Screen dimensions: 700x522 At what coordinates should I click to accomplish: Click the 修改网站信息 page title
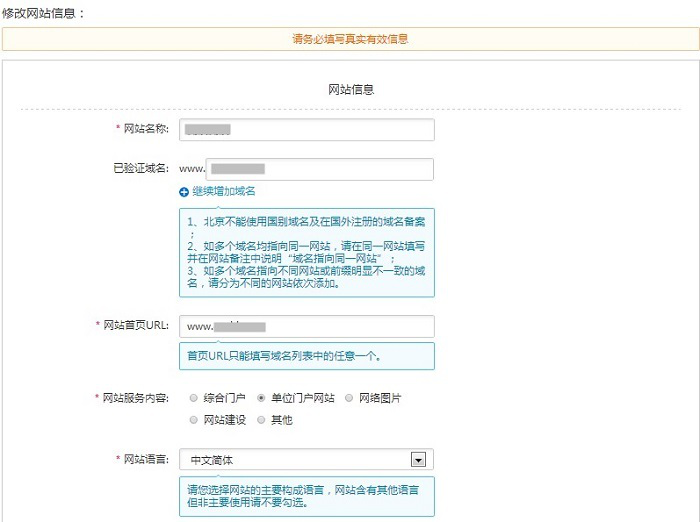point(44,13)
